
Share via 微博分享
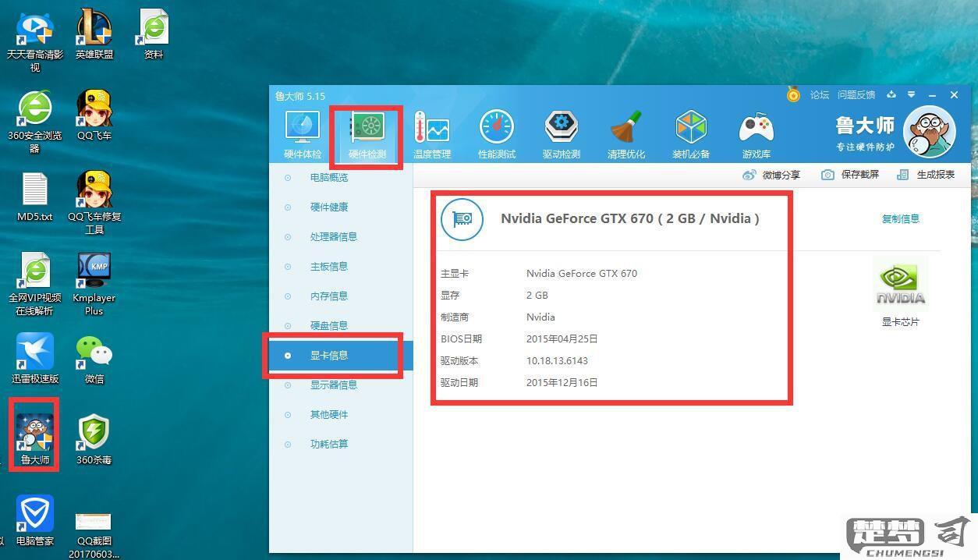(x=771, y=175)
